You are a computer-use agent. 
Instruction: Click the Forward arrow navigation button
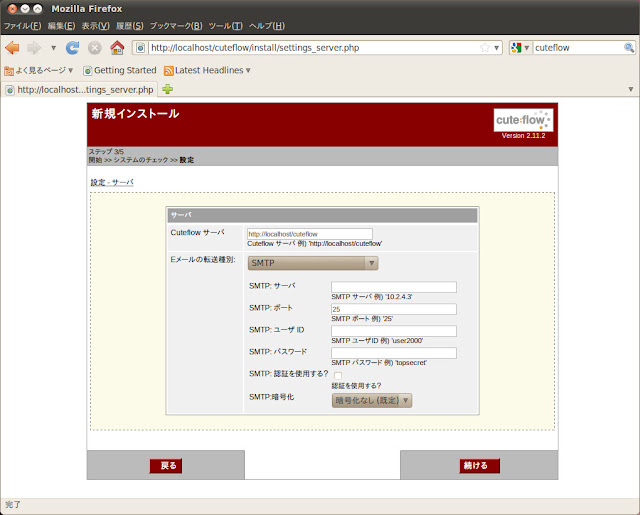click(34, 48)
